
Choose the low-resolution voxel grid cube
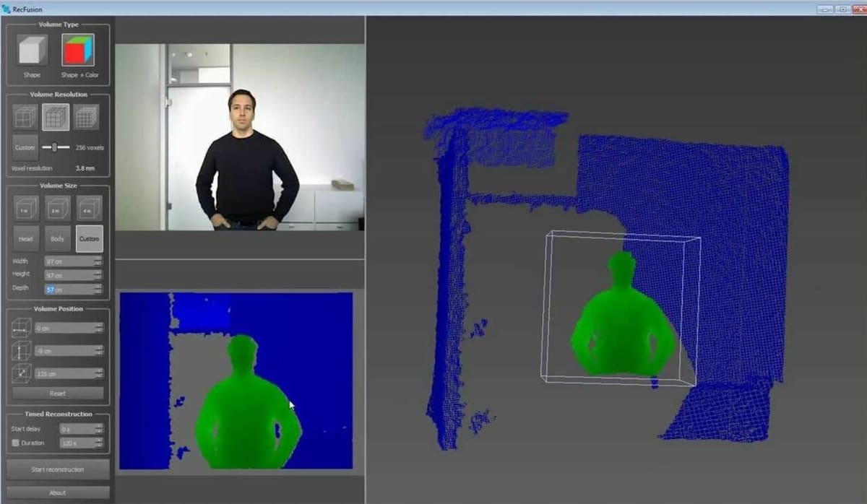coord(25,117)
